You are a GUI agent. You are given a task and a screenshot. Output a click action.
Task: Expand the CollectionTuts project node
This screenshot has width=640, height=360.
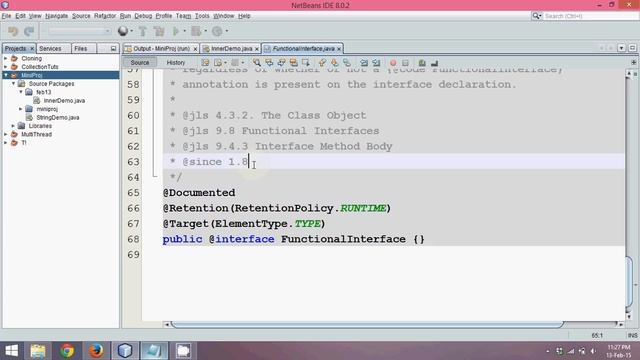coord(6,67)
